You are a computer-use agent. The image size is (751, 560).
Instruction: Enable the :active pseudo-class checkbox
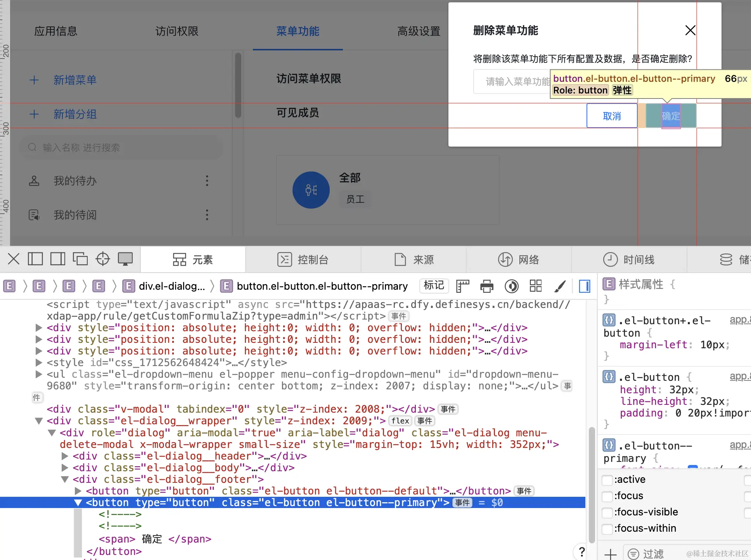pyautogui.click(x=607, y=480)
